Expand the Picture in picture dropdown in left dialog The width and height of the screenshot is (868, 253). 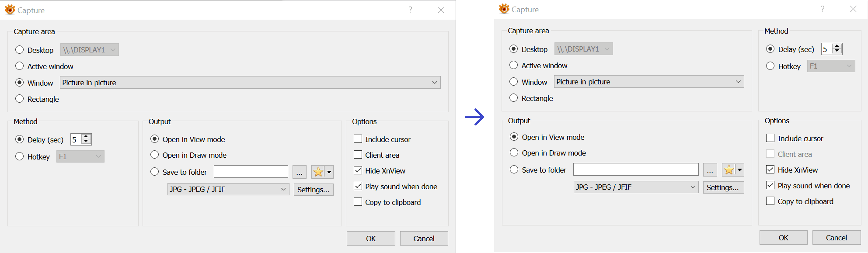pyautogui.click(x=434, y=83)
